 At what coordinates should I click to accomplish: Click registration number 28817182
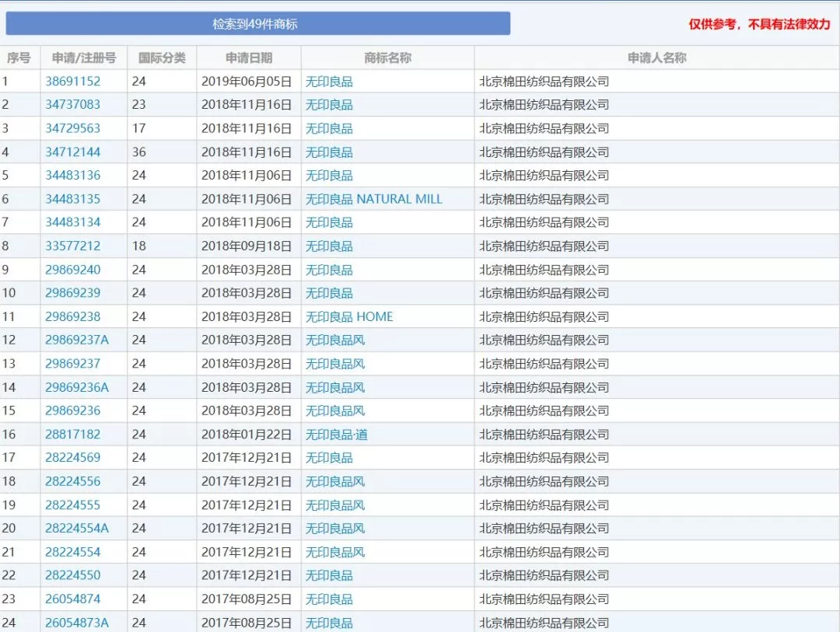pyautogui.click(x=73, y=435)
